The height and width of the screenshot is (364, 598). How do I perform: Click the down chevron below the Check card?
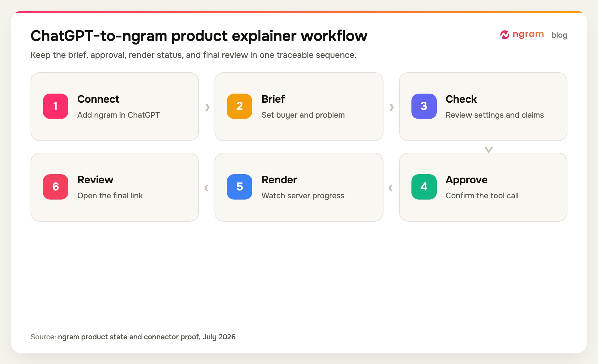coord(488,149)
